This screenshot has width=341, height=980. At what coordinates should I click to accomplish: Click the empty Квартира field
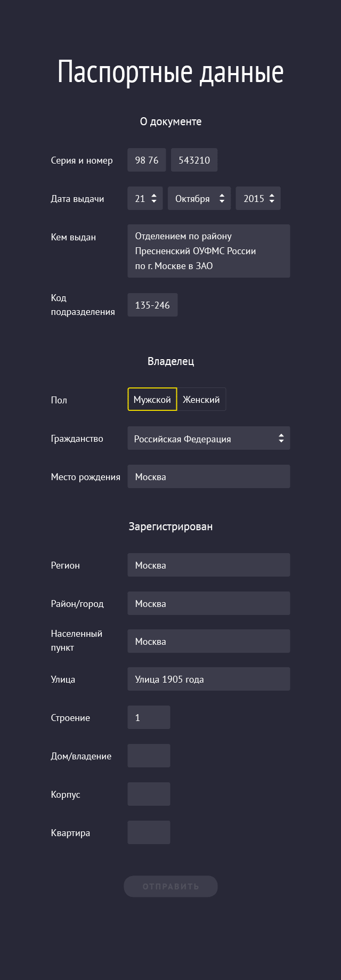point(149,832)
